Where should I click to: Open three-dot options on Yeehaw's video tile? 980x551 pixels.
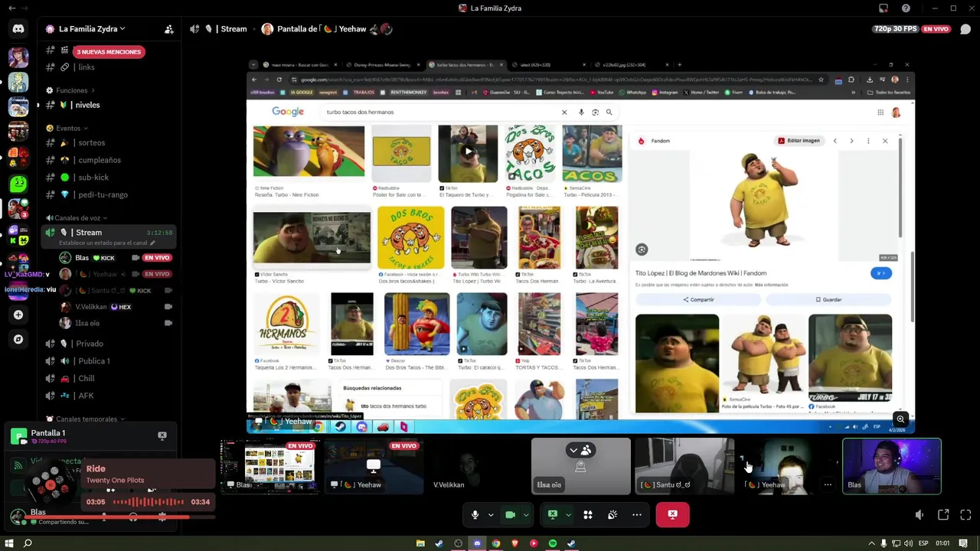[828, 484]
